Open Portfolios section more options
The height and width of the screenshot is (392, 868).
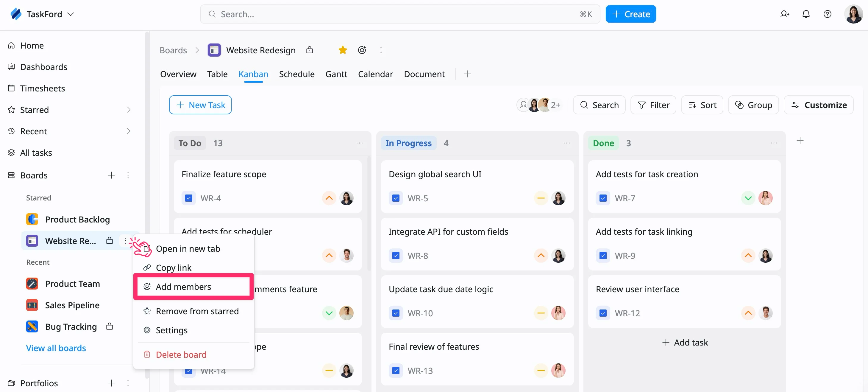coord(128,383)
